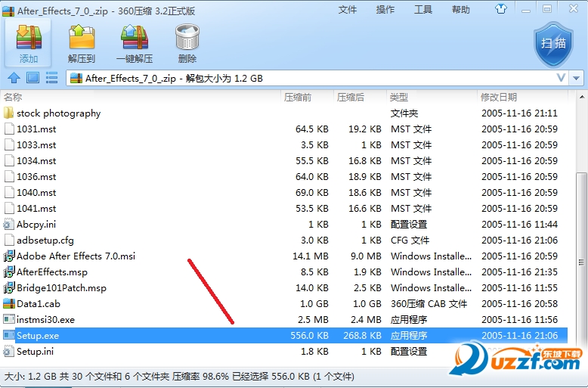The width and height of the screenshot is (588, 388).
Task: Click the CFG 文件 type cell
Action: click(x=410, y=241)
